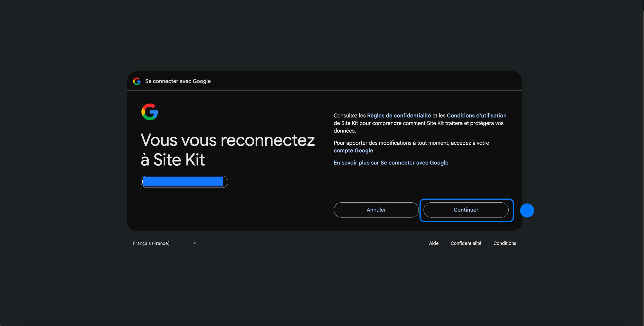This screenshot has height=326, width=644.
Task: Cancel sign-in with the Annuler button
Action: pos(376,210)
